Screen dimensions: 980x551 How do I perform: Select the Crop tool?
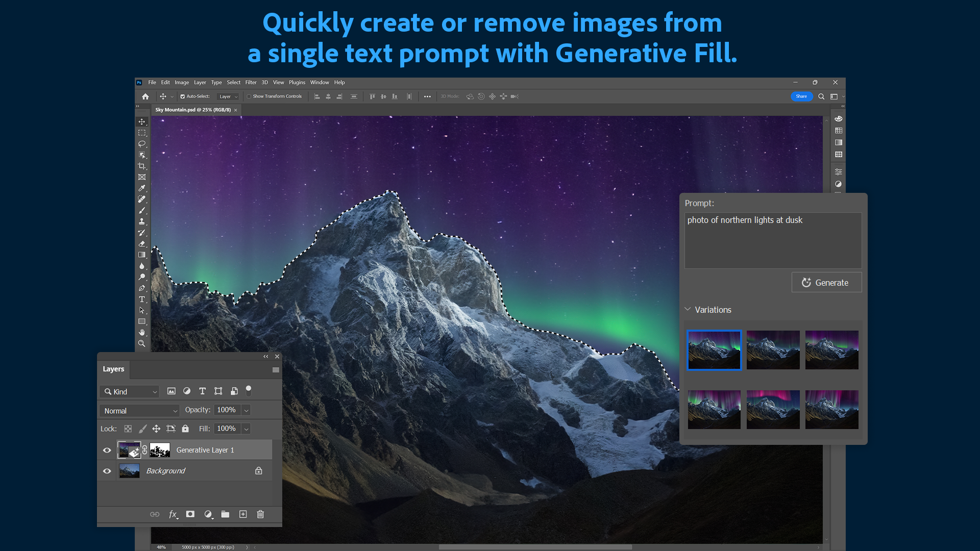click(x=142, y=166)
